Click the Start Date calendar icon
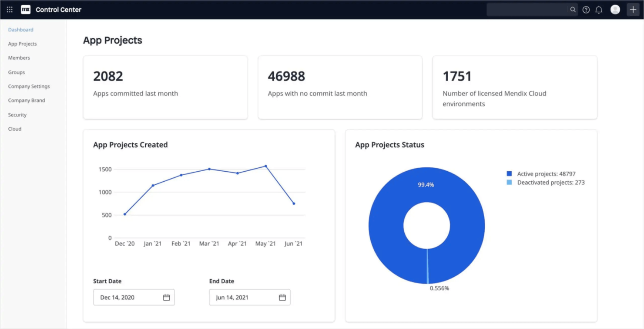Viewport: 644px width, 329px height. coord(166,297)
